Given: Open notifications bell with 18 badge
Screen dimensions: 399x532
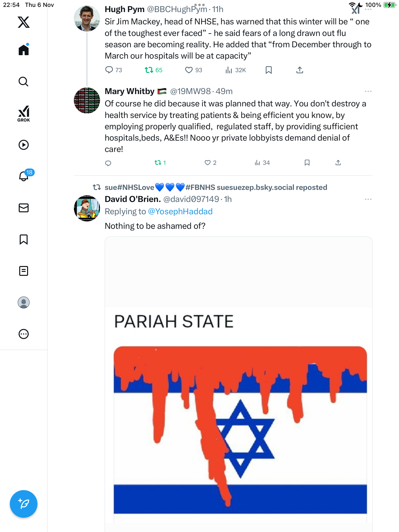Looking at the screenshot, I should [x=24, y=176].
